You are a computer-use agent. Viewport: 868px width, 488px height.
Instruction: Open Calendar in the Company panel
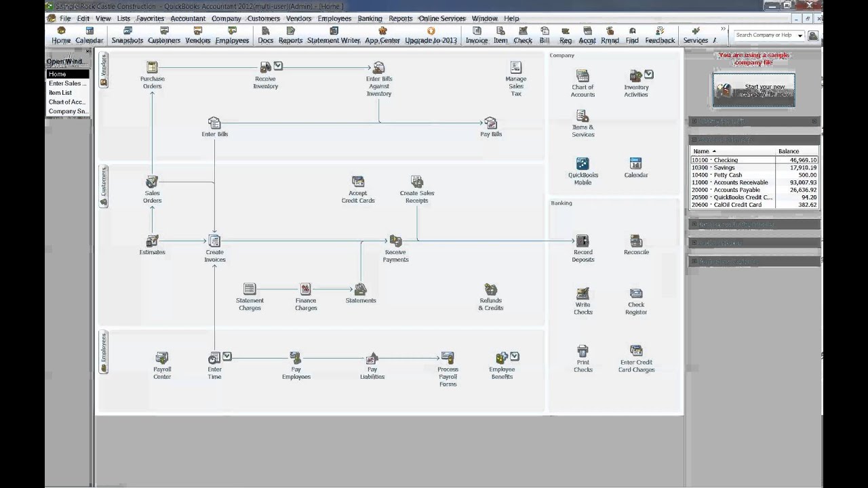click(x=635, y=163)
